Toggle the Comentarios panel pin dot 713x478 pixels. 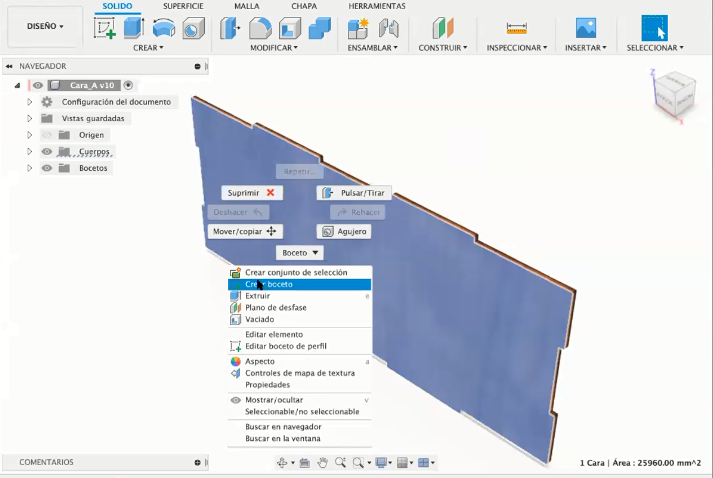pyautogui.click(x=197, y=462)
